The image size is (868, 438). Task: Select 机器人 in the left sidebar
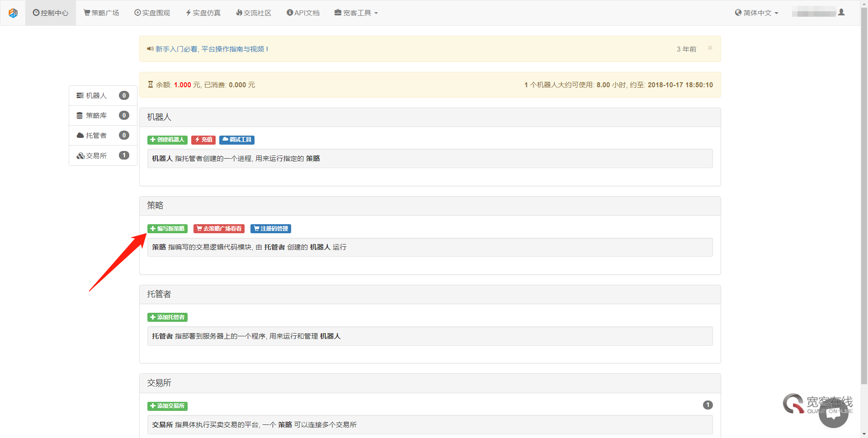103,95
